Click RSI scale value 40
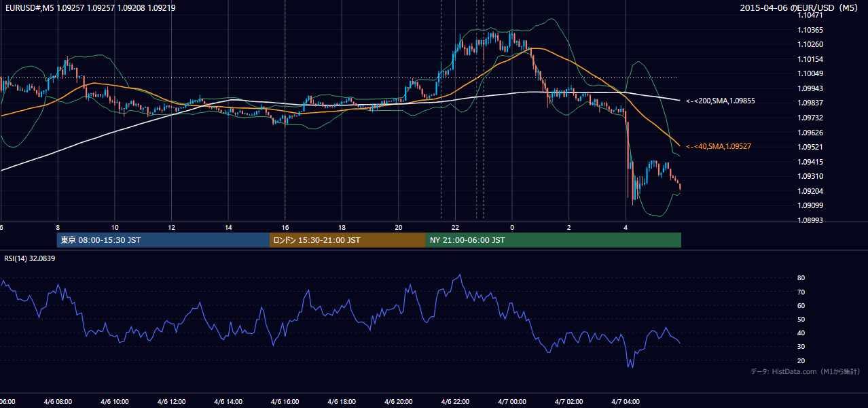Image resolution: width=868 pixels, height=408 pixels. [x=801, y=333]
